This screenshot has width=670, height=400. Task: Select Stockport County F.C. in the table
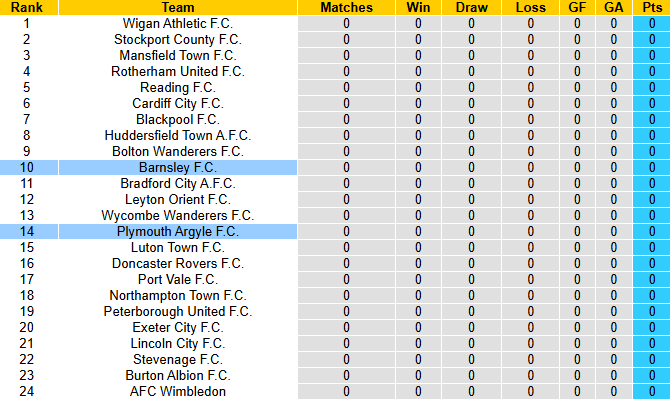point(177,39)
